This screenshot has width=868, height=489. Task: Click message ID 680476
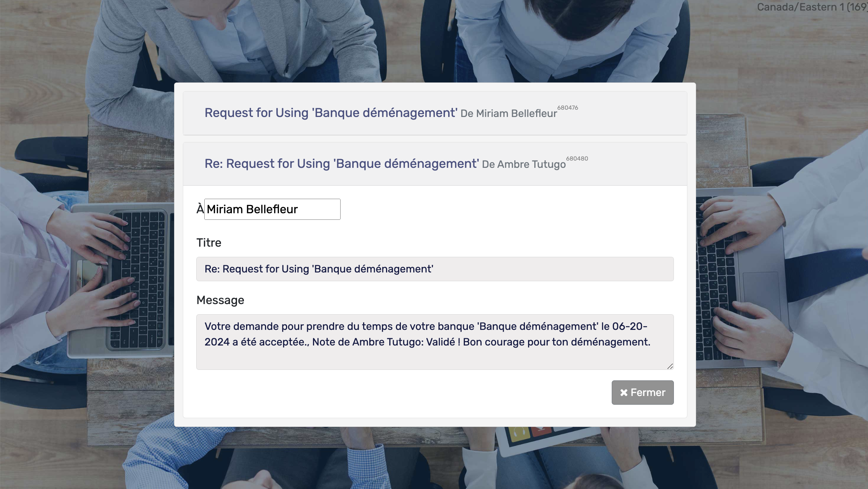point(567,108)
